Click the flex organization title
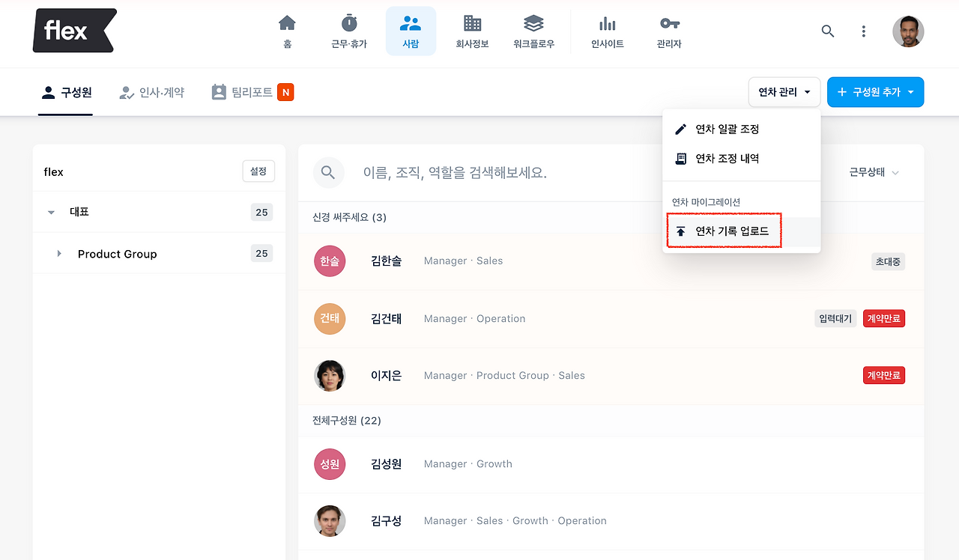 point(54,172)
